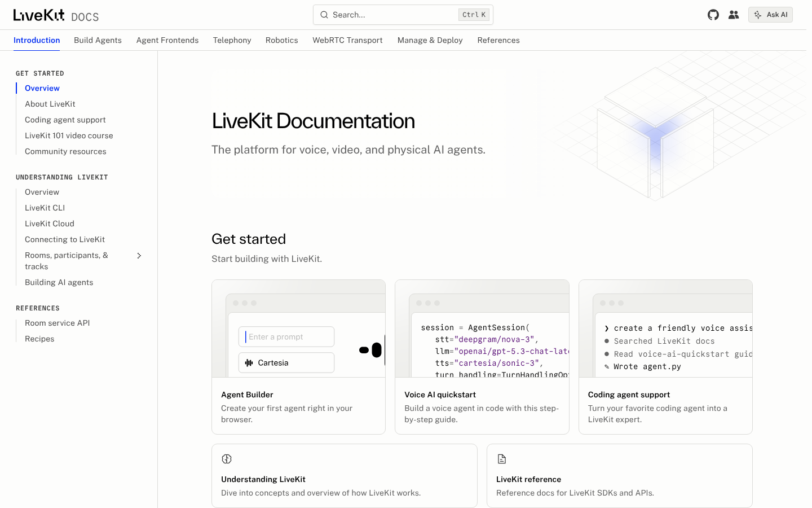Click 'Start building with LiveKit.' text

point(267,259)
